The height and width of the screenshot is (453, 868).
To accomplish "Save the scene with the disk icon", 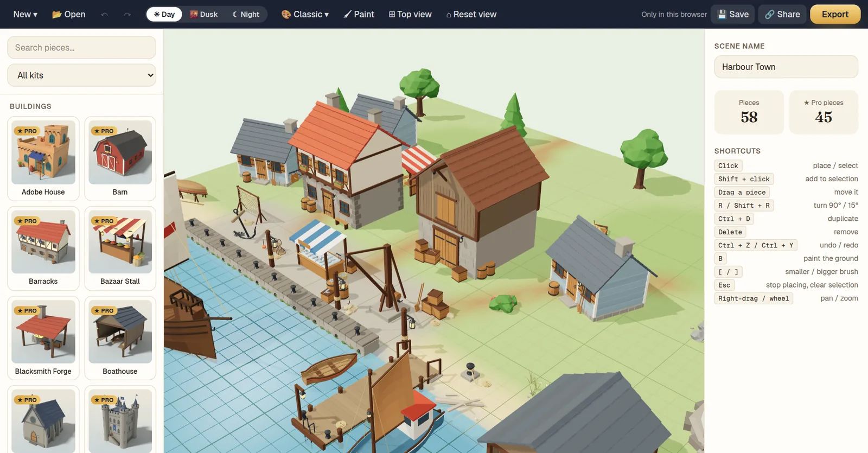I will point(733,14).
